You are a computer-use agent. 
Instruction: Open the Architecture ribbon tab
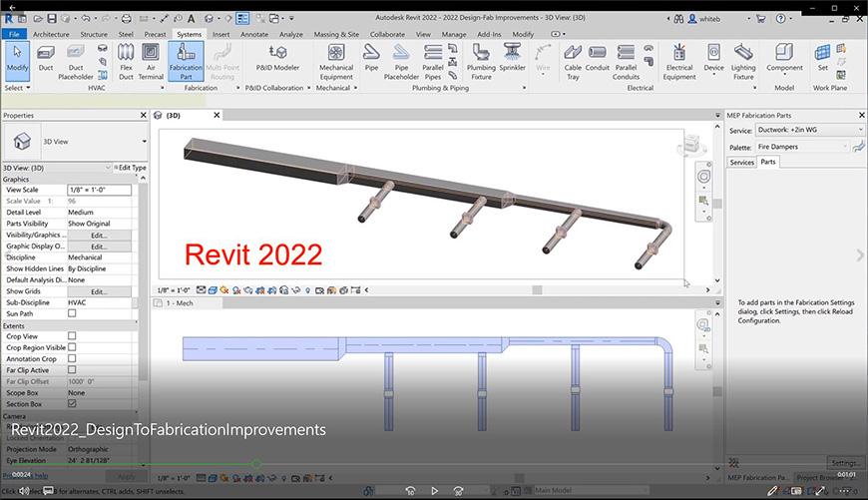pyautogui.click(x=51, y=34)
